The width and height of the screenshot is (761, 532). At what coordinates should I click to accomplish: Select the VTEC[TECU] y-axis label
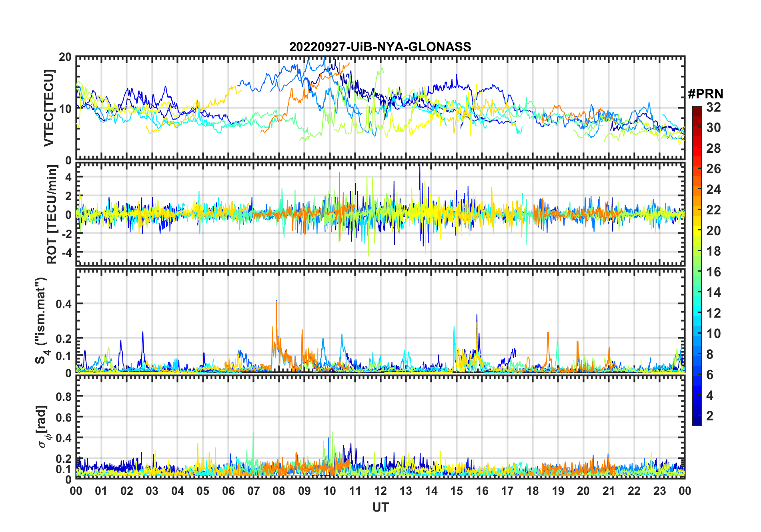(x=49, y=108)
